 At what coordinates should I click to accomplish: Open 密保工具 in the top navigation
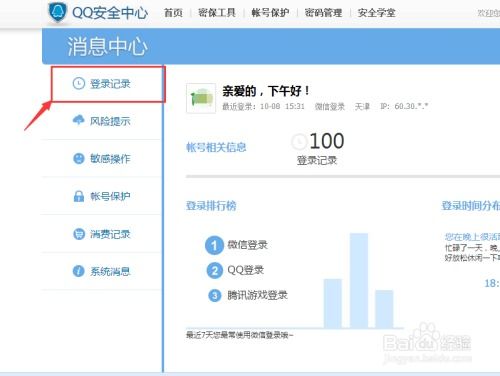pyautogui.click(x=217, y=13)
